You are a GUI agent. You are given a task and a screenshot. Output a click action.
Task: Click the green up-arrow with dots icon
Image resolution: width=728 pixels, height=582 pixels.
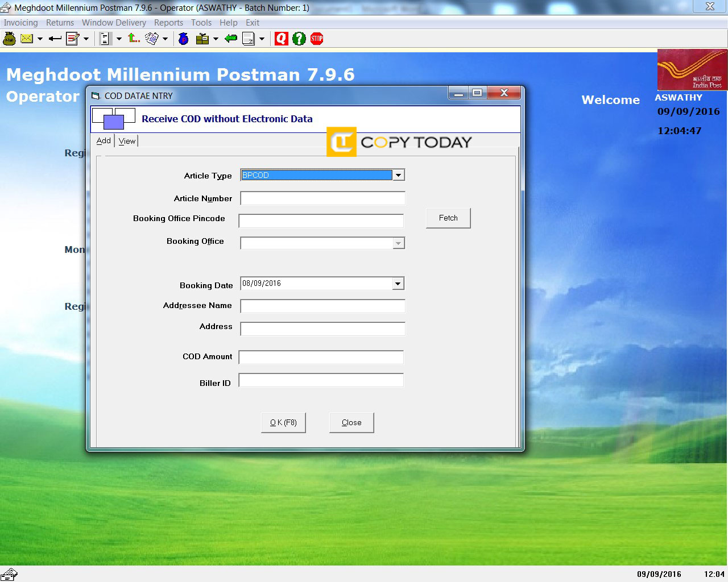click(x=134, y=38)
